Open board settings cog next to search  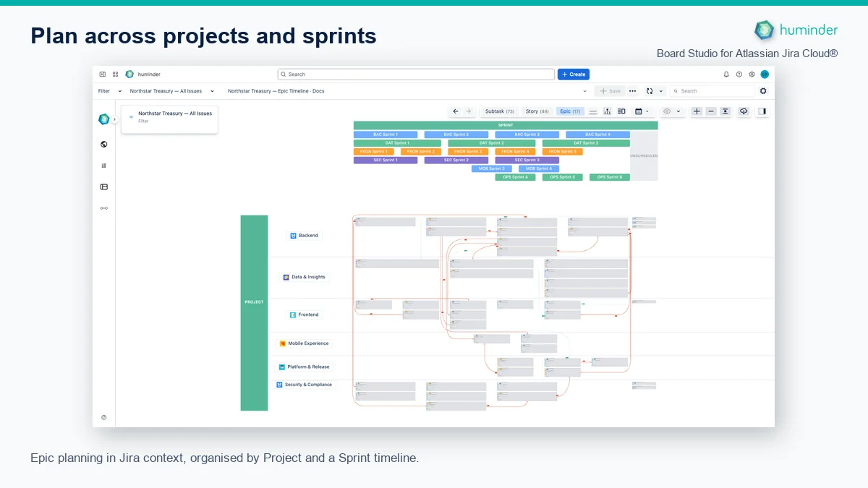(x=763, y=91)
